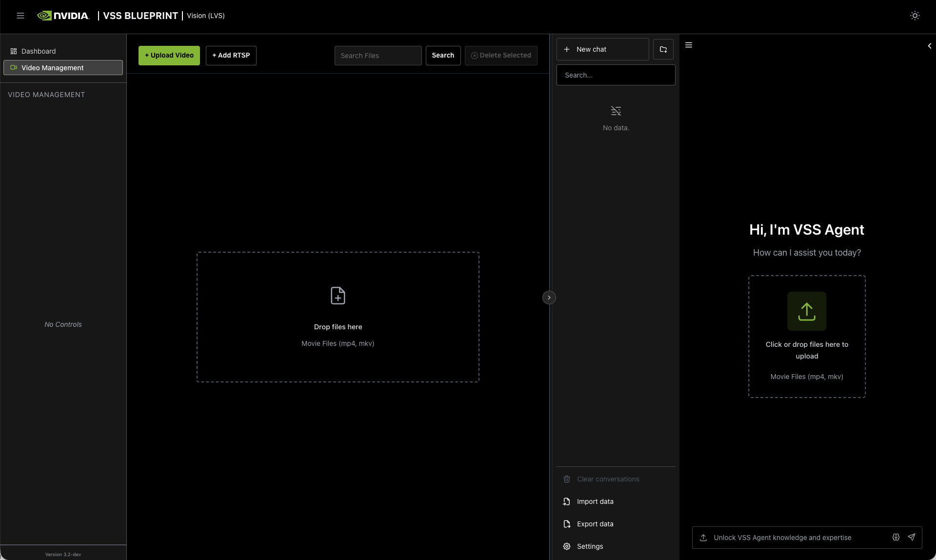
Task: Click the No data icon
Action: coord(616,111)
